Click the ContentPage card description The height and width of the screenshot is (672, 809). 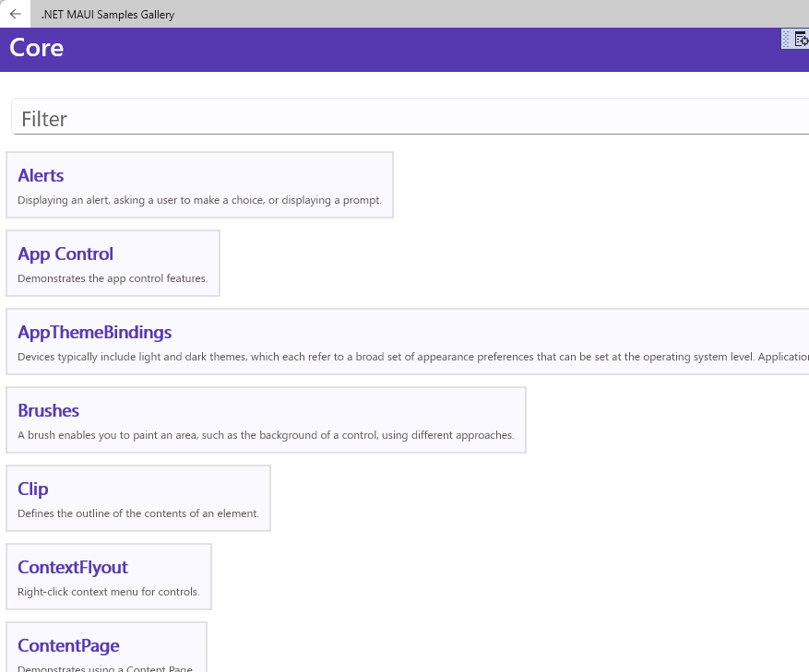(104, 667)
